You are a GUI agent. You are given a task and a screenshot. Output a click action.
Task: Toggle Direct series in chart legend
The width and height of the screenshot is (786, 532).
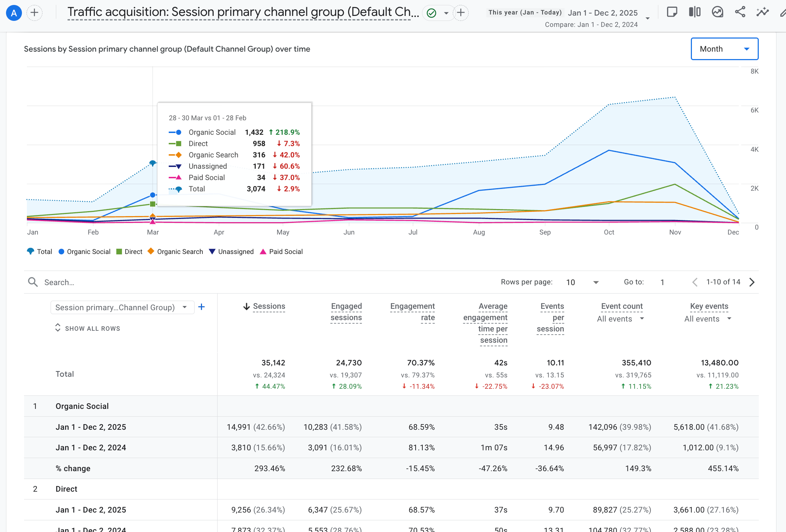(x=129, y=251)
